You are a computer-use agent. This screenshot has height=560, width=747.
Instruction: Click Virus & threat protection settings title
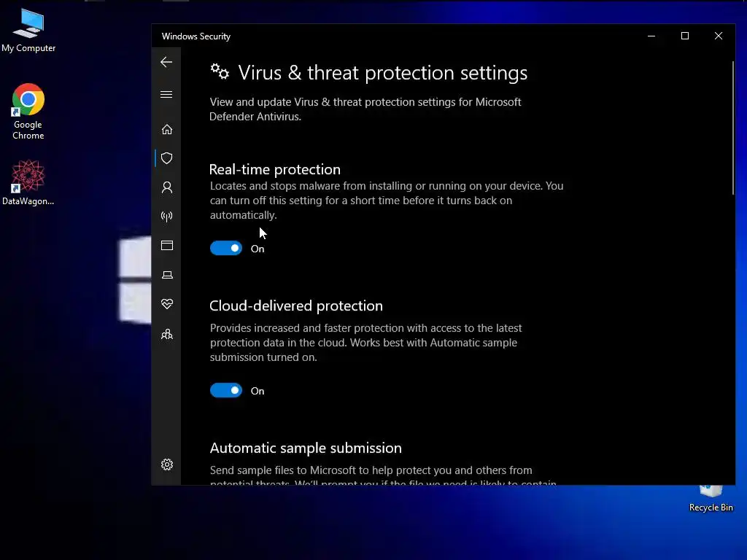382,73
